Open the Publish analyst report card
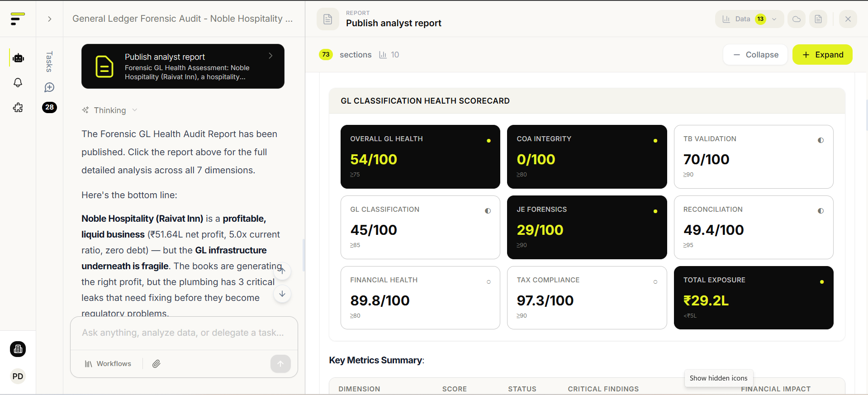 [x=183, y=67]
